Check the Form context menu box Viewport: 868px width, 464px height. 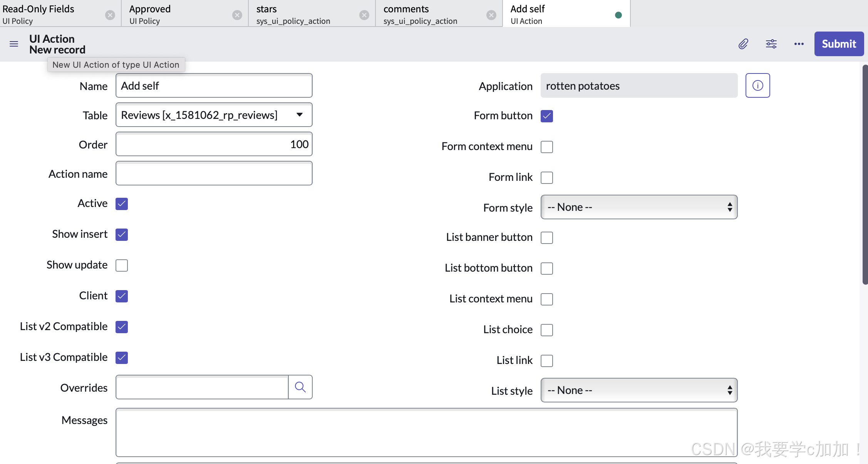546,147
